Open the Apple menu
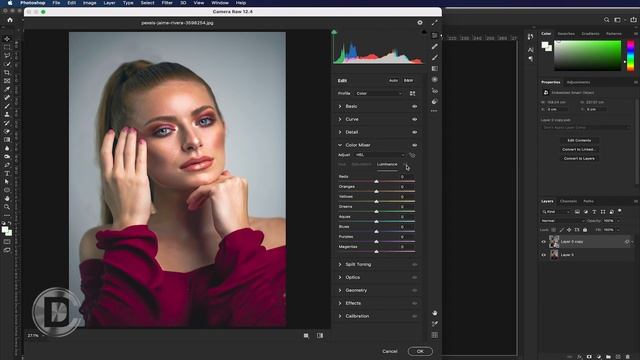Image resolution: width=640 pixels, height=360 pixels. pos(10,3)
